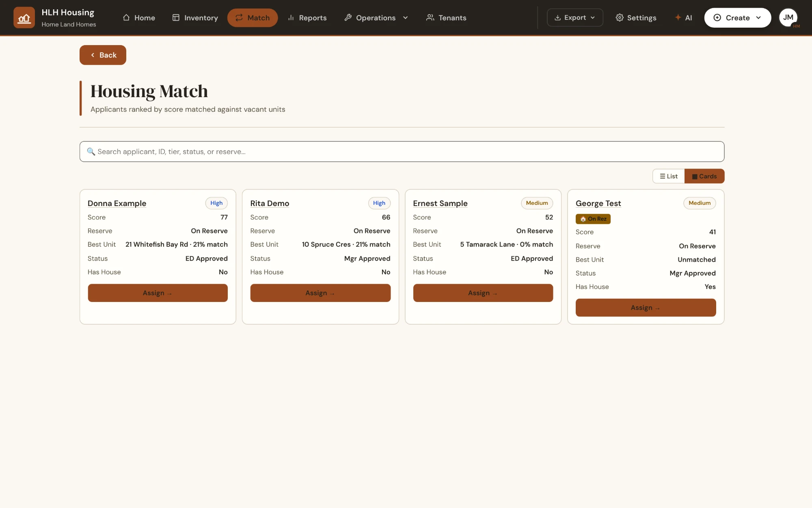Click the Housing Match page heading
This screenshot has height=508, width=812.
(x=149, y=91)
